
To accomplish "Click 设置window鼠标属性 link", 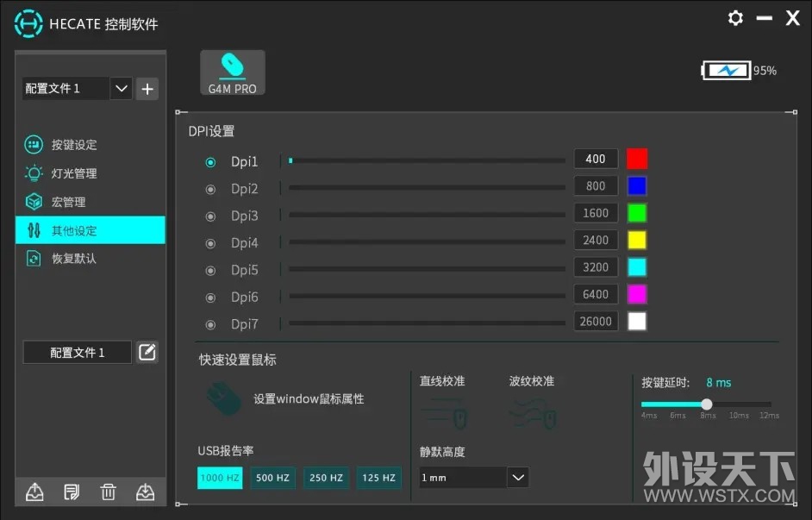I will click(x=309, y=398).
